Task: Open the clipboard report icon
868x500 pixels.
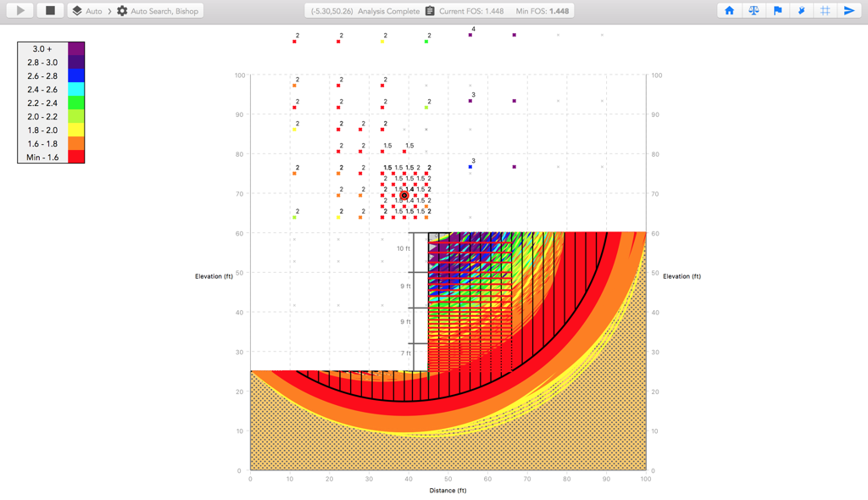Action: [430, 10]
